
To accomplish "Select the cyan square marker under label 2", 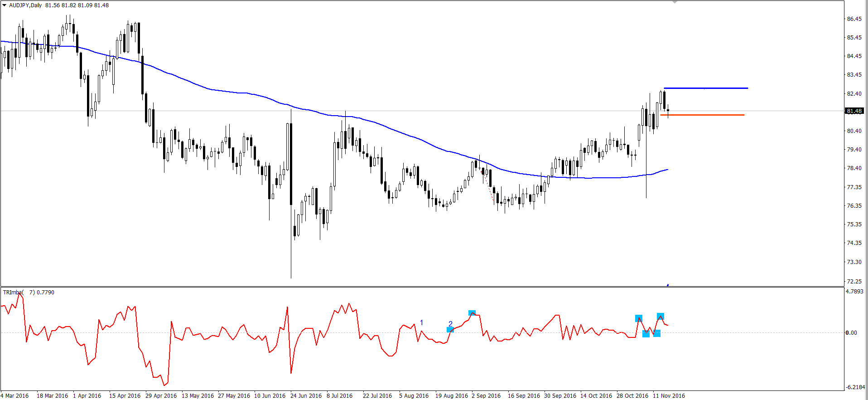I will tap(450, 330).
